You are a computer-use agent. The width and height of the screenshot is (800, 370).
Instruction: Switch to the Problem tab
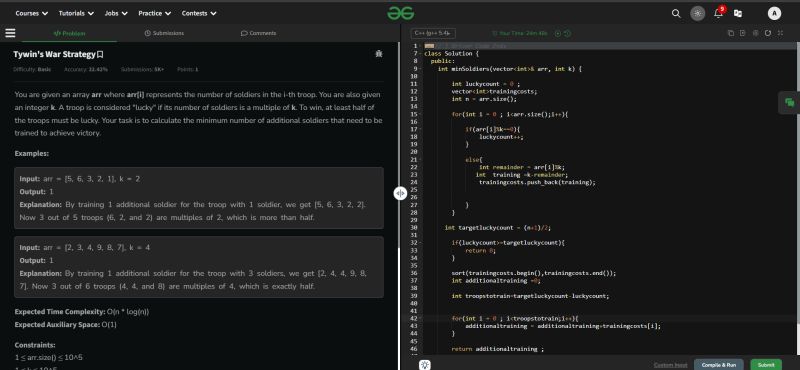(69, 33)
